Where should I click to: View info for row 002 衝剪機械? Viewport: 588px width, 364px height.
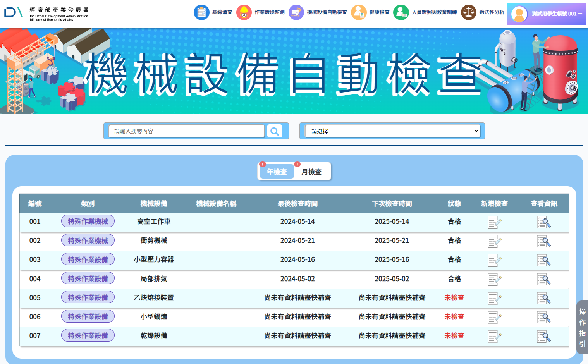point(544,241)
